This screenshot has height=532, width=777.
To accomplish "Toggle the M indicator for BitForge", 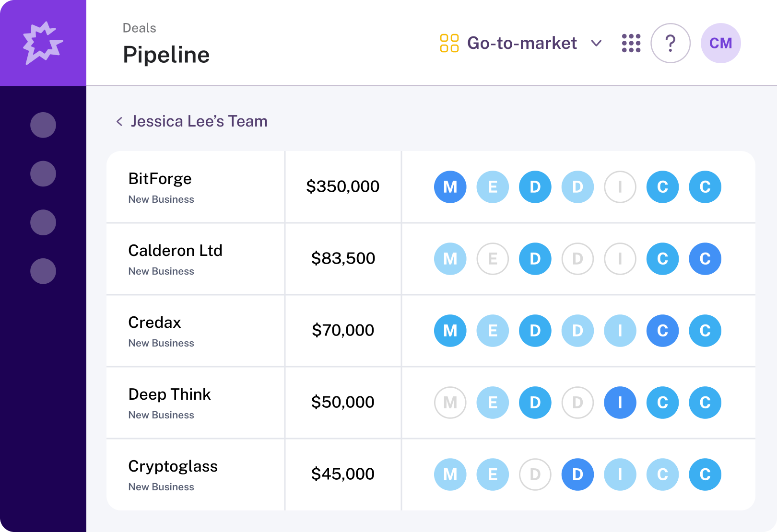I will coord(450,187).
